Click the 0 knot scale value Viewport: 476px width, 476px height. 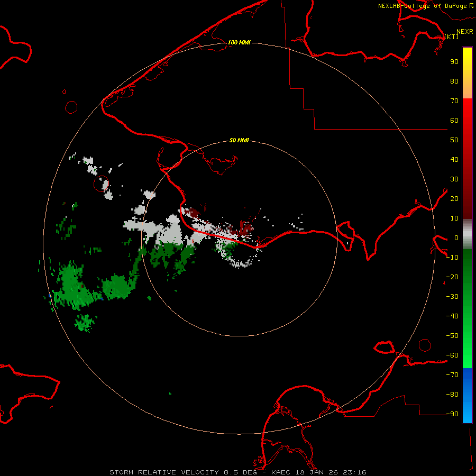point(456,237)
